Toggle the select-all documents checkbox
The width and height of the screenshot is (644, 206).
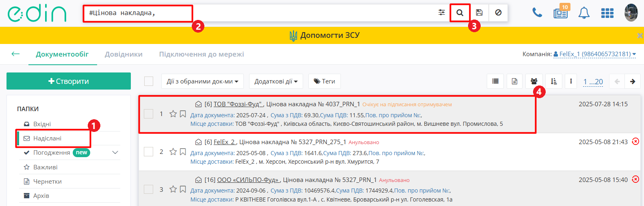[x=149, y=81]
